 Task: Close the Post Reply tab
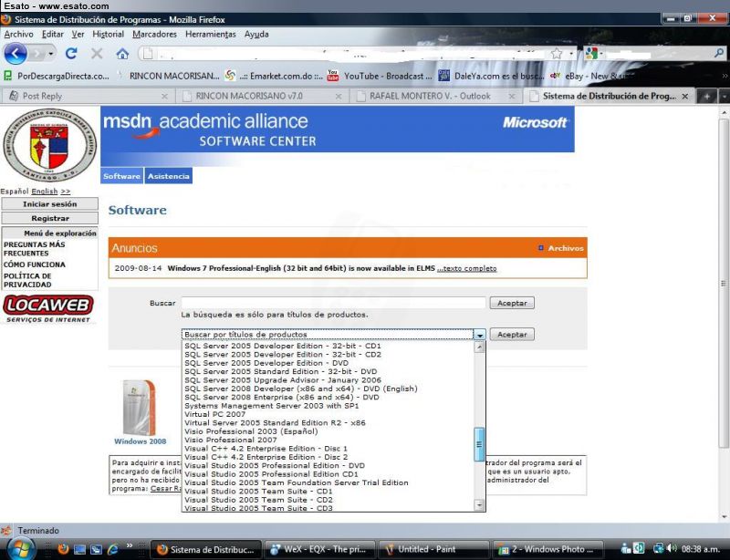164,97
